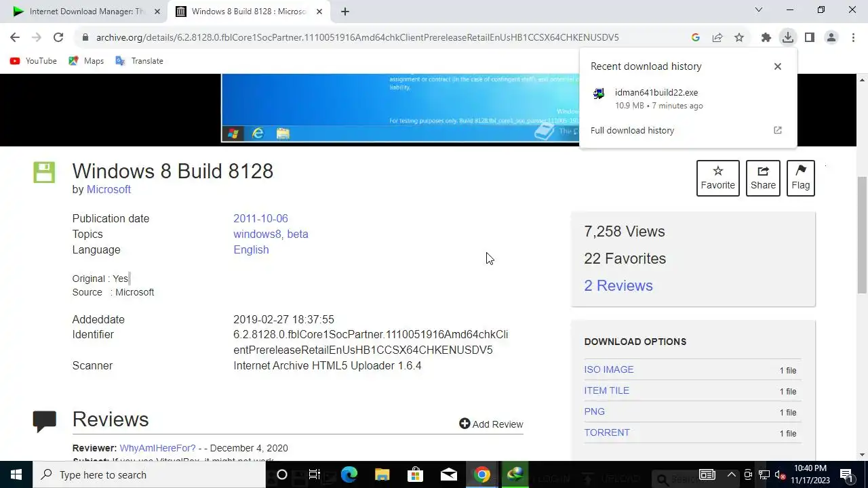The image size is (868, 488).
Task: Click the 7,258 Views text
Action: point(625,231)
